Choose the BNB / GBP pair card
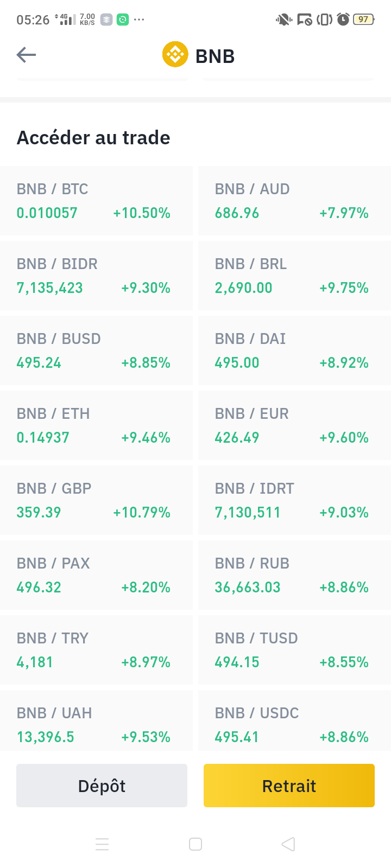The width and height of the screenshot is (391, 868). click(x=96, y=500)
